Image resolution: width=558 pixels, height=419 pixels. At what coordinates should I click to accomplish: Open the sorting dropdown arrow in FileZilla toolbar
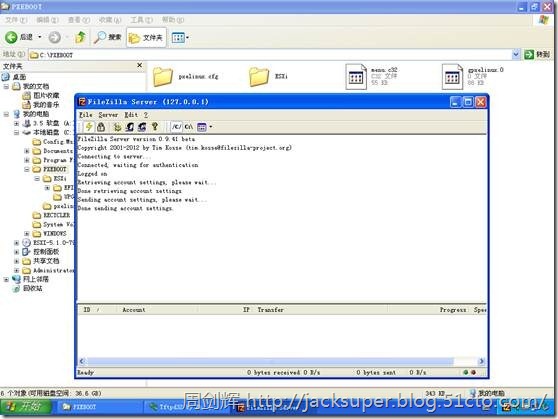tap(211, 127)
